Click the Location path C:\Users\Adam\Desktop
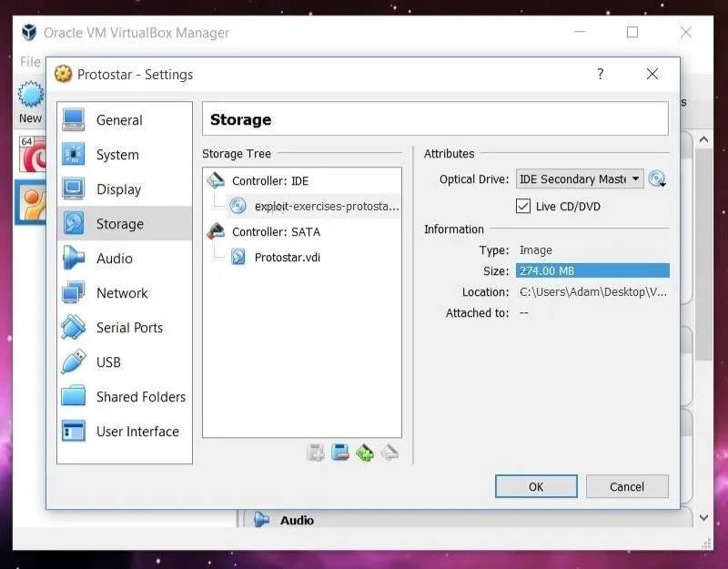 pyautogui.click(x=593, y=291)
